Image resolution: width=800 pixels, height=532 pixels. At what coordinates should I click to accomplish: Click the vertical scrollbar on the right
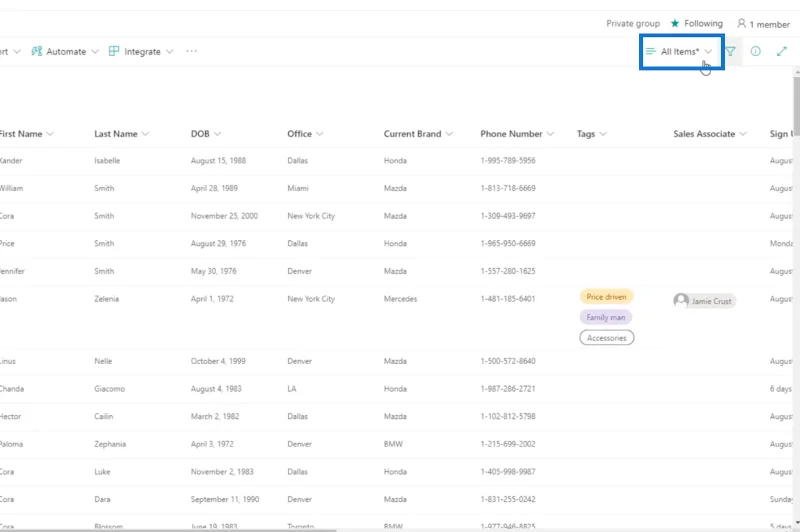pos(797,298)
